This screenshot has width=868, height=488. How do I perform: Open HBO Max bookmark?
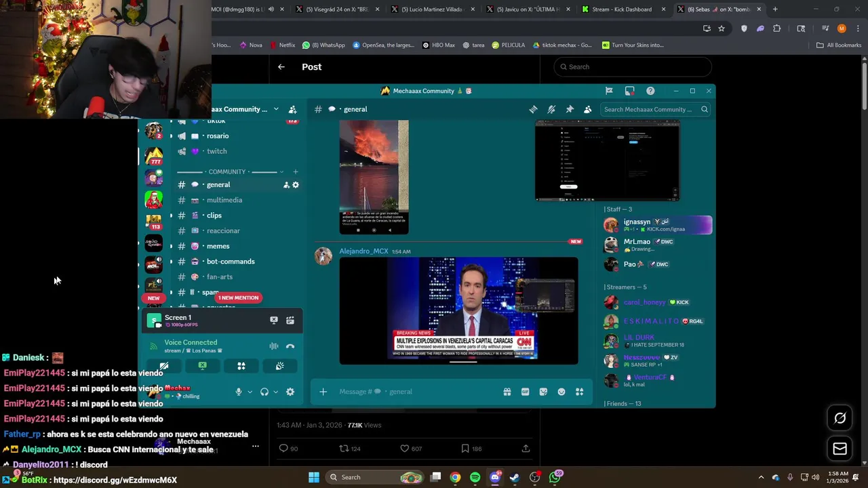point(439,45)
